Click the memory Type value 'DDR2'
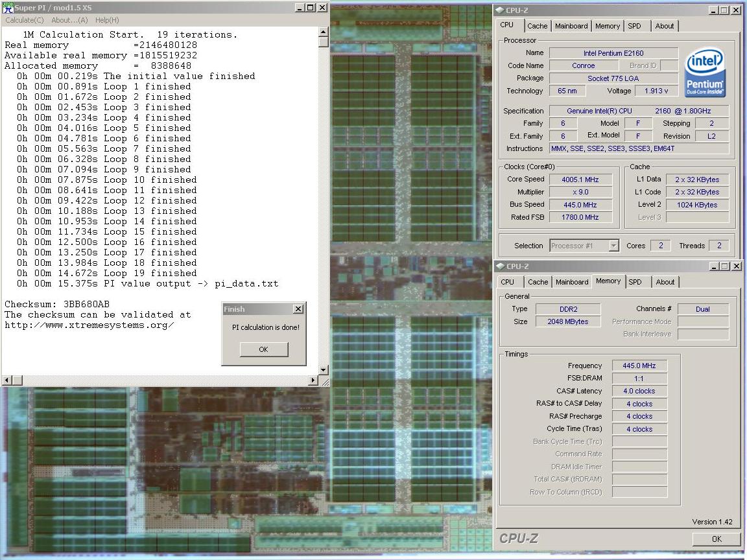The height and width of the screenshot is (560, 747). click(x=568, y=309)
